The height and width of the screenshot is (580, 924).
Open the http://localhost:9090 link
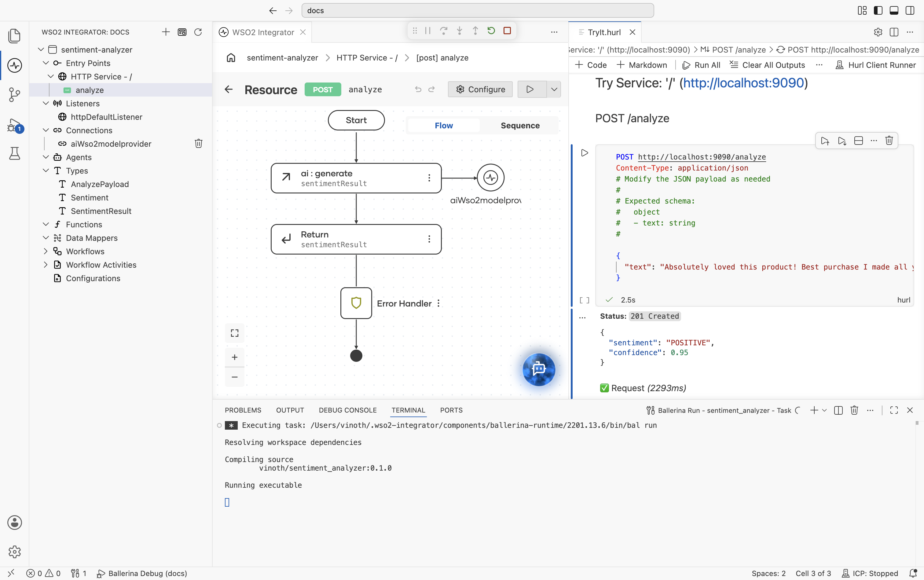point(743,83)
